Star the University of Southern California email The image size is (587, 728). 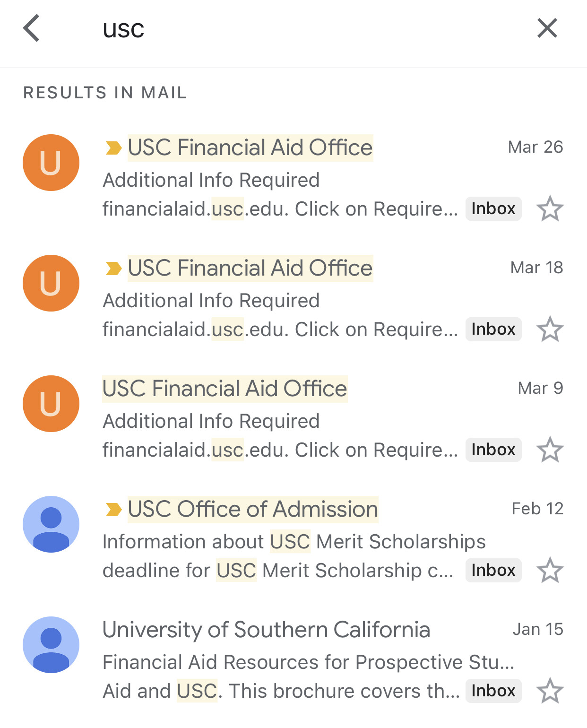coord(550,691)
